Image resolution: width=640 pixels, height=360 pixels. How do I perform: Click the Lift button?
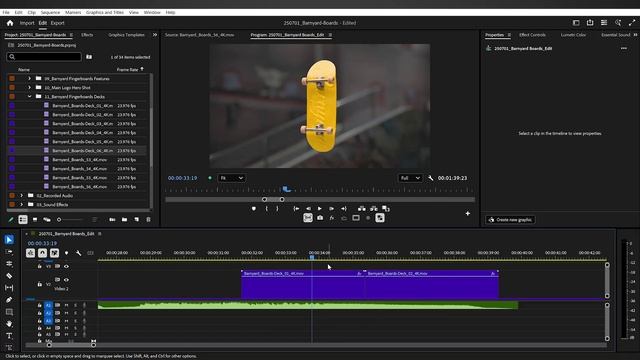tap(362, 209)
